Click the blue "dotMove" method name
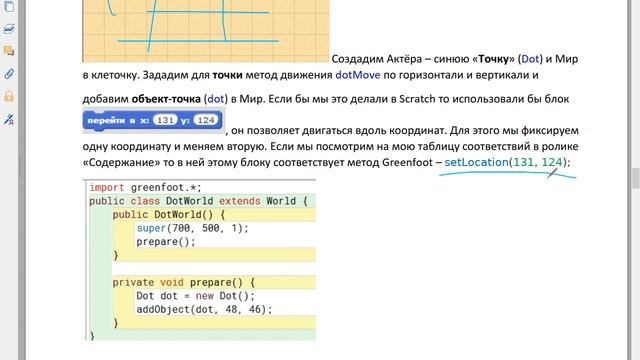 (358, 75)
